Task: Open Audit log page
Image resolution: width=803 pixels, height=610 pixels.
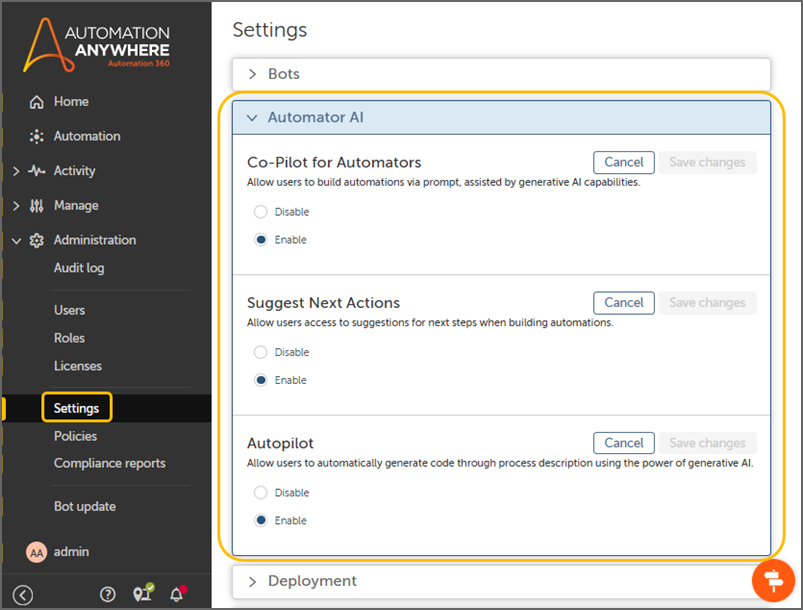Action: coord(79,268)
